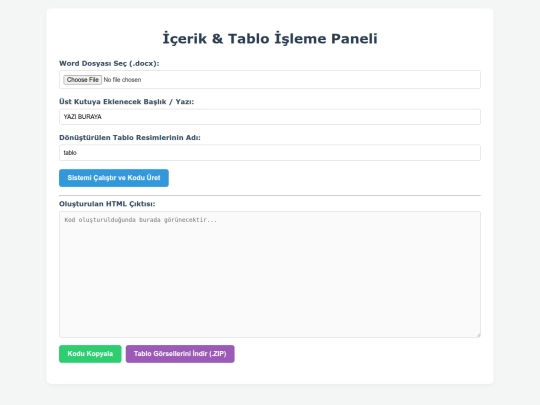Click 'Üst Kutuya Eklenecek Başlık / Yazı:' label

click(126, 102)
